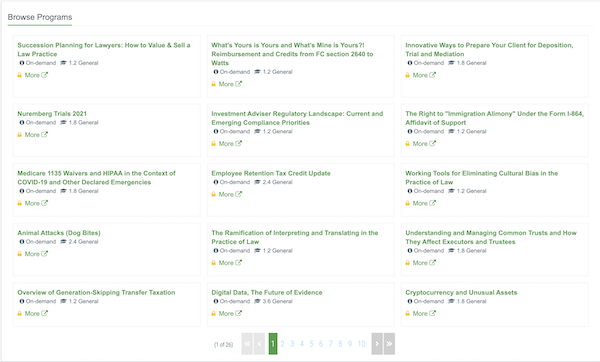Click More external-link icon under Succession Planning
Image resolution: width=600 pixels, height=362 pixels.
point(44,75)
